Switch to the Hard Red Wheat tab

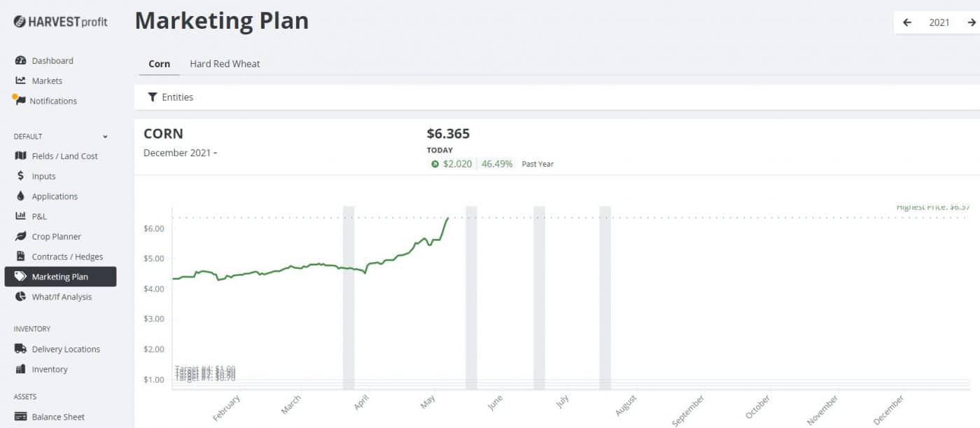225,64
